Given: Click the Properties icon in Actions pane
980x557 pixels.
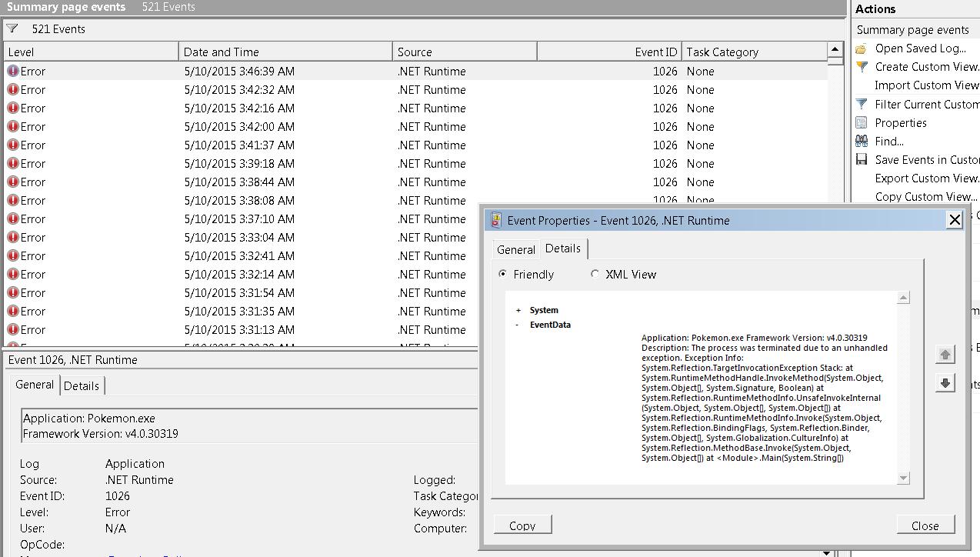Looking at the screenshot, I should tap(862, 123).
